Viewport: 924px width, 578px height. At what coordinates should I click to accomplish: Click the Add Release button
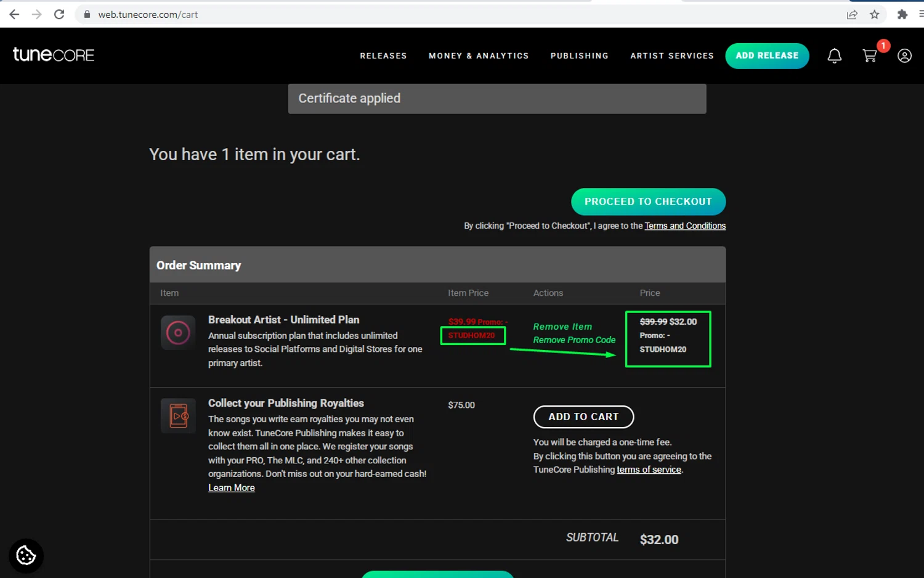[x=767, y=55]
